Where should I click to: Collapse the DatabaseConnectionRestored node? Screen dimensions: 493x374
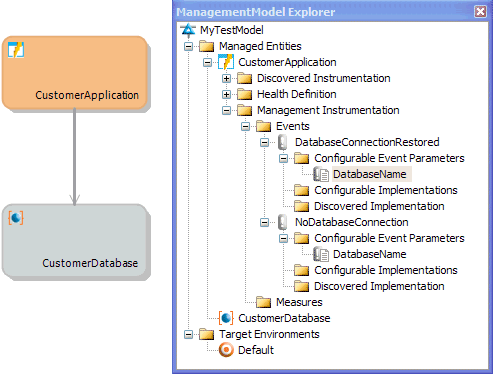click(x=265, y=142)
